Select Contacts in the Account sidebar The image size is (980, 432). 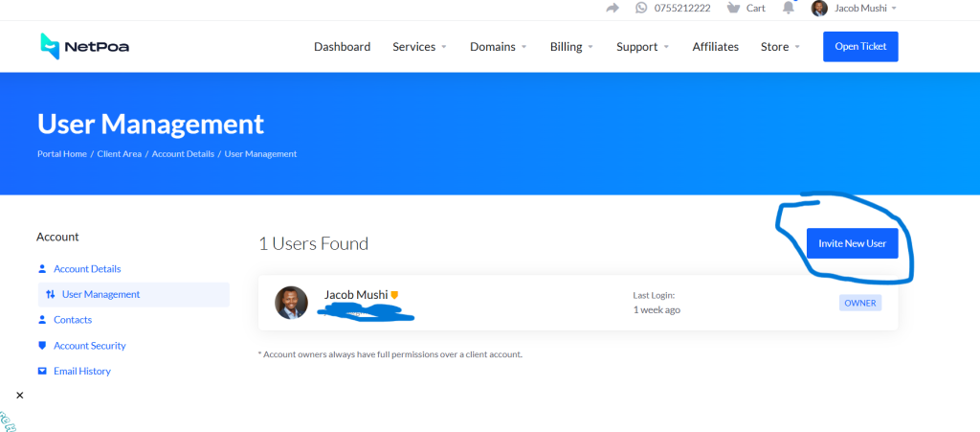[x=73, y=320]
